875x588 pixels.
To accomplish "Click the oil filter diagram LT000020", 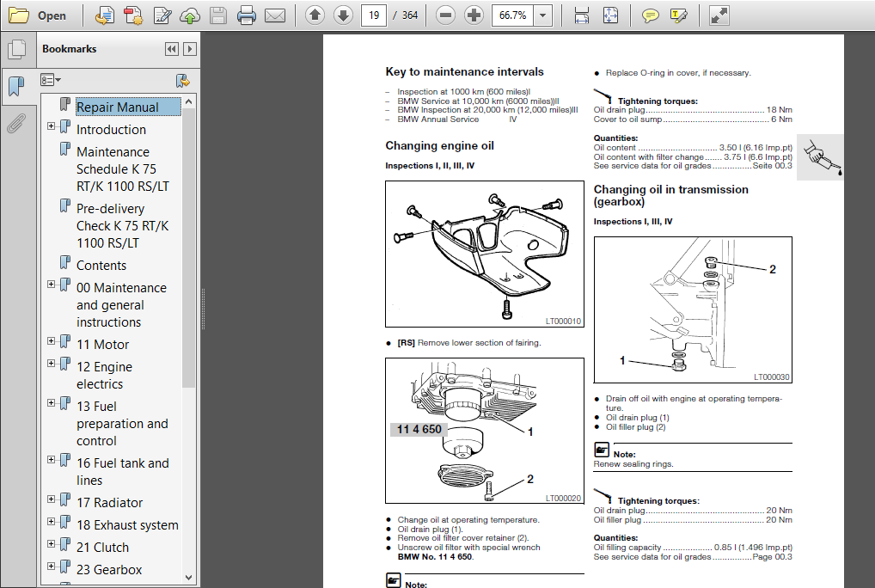I will [485, 431].
